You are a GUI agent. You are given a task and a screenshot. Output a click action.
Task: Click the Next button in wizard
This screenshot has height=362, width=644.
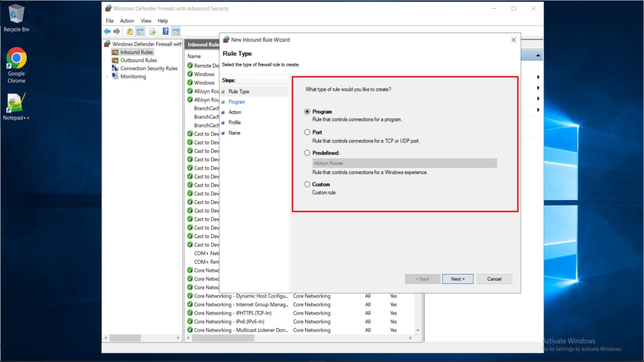458,279
